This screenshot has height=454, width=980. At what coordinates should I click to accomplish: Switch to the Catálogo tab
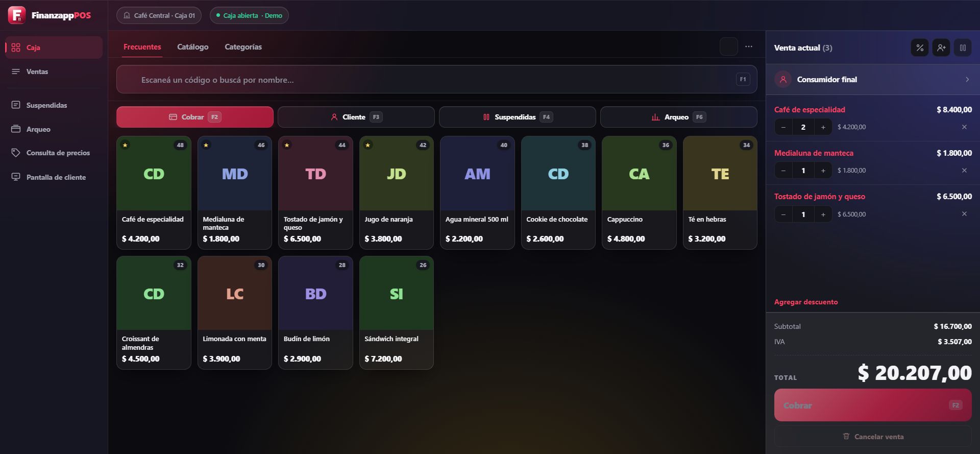coord(193,47)
